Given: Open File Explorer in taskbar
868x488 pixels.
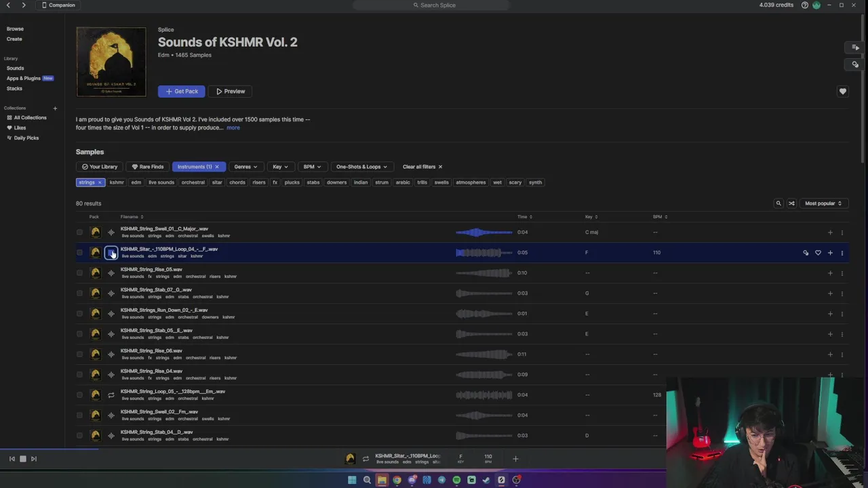Looking at the screenshot, I should 382,480.
